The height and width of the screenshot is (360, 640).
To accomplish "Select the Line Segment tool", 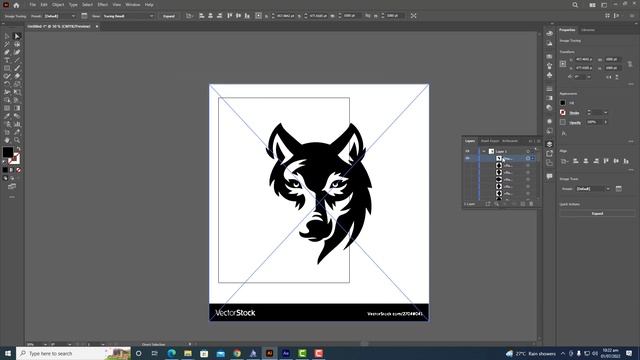I will pyautogui.click(x=17, y=60).
